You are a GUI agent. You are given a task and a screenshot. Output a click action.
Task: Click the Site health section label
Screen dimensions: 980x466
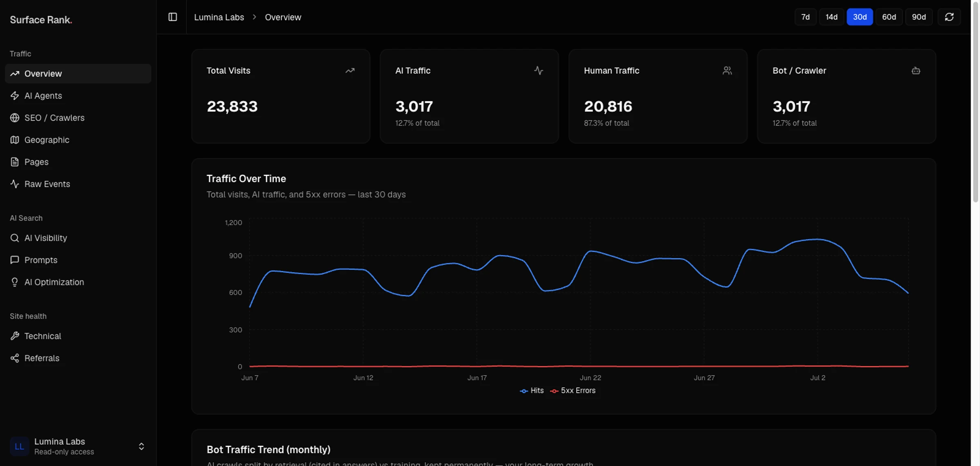(28, 316)
